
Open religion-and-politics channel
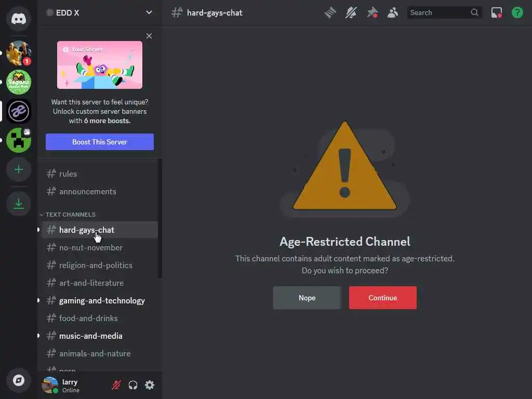(x=100, y=265)
